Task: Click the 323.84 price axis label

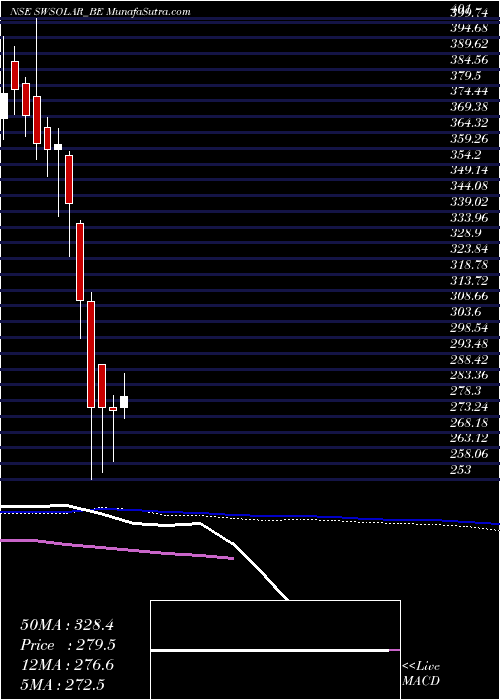Action: point(470,249)
